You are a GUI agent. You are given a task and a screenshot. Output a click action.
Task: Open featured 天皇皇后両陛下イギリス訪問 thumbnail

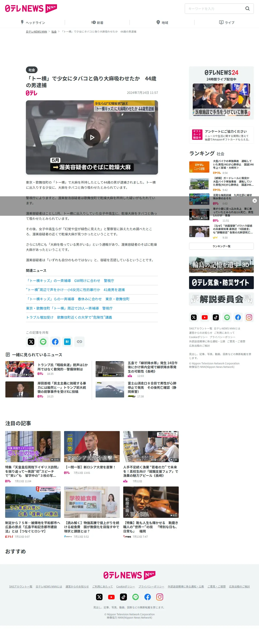tap(33, 447)
